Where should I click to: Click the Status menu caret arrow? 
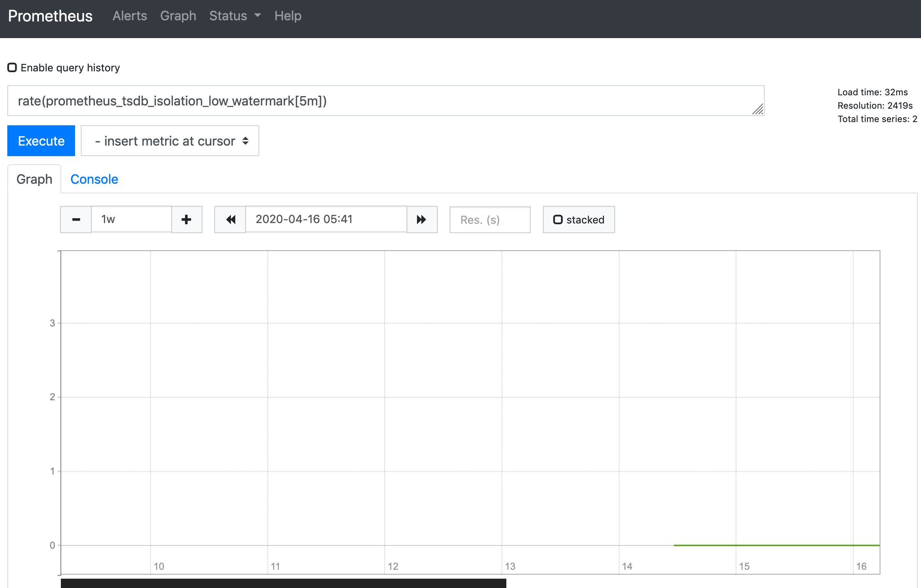(258, 15)
